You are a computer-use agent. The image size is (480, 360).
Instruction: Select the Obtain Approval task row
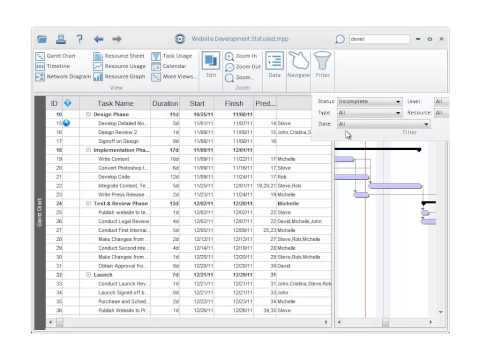coord(189,266)
